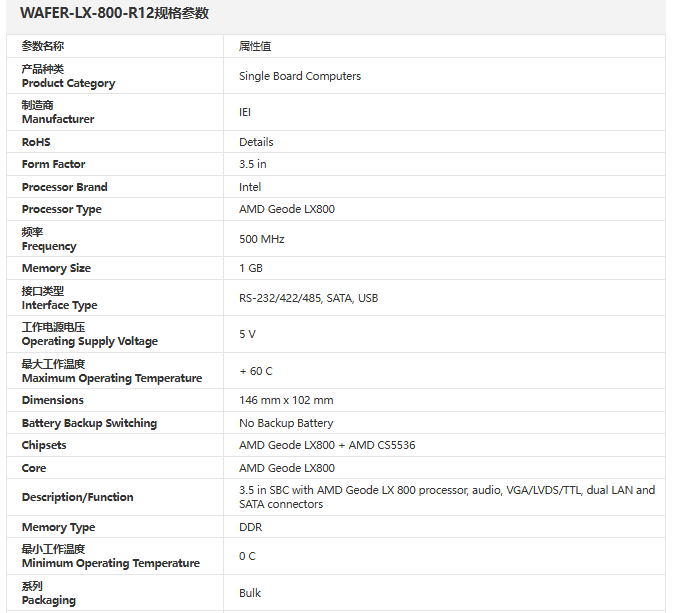This screenshot has width=673, height=613.
Task: Click the IEI manufacturer value
Action: [245, 112]
